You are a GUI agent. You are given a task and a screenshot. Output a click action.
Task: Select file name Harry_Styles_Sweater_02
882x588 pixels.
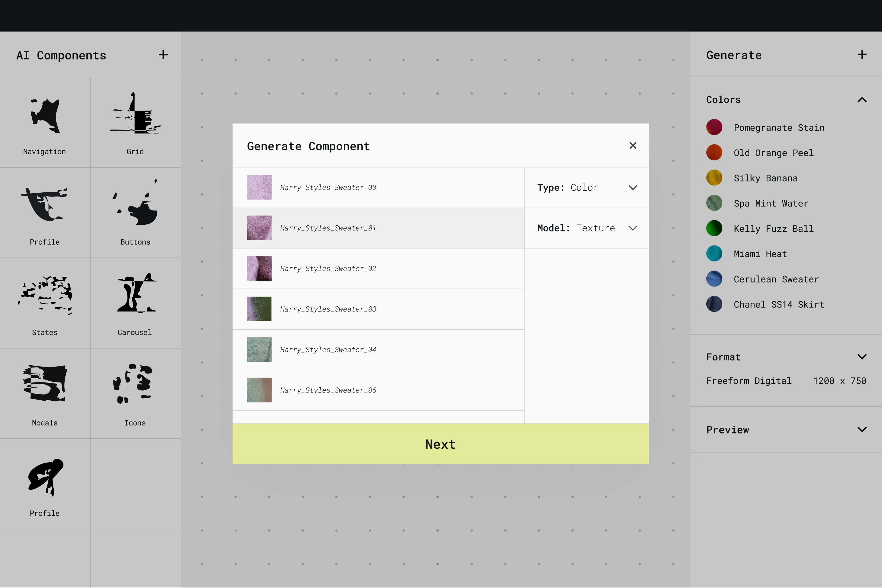click(x=328, y=268)
